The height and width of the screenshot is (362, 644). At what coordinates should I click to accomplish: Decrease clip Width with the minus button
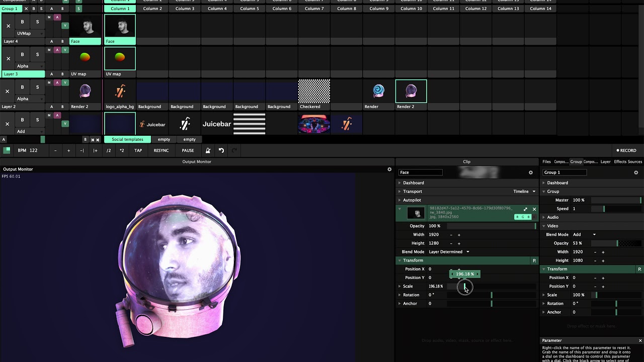451,235
